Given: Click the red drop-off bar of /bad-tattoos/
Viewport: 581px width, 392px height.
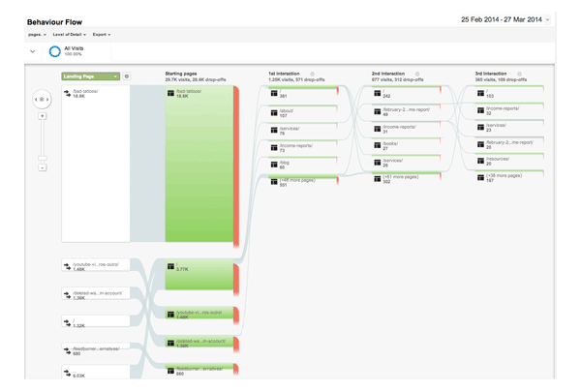Looking at the screenshot, I should coord(236,166).
